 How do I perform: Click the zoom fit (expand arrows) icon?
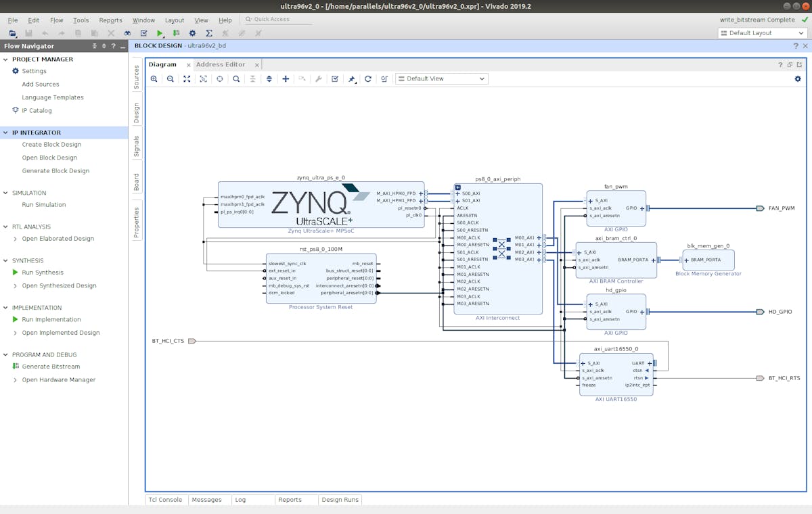click(187, 79)
